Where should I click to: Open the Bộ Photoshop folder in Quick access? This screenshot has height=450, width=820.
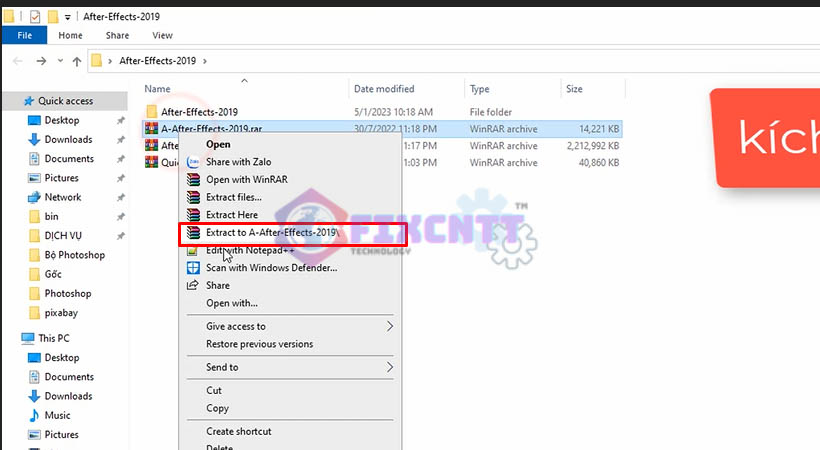74,255
